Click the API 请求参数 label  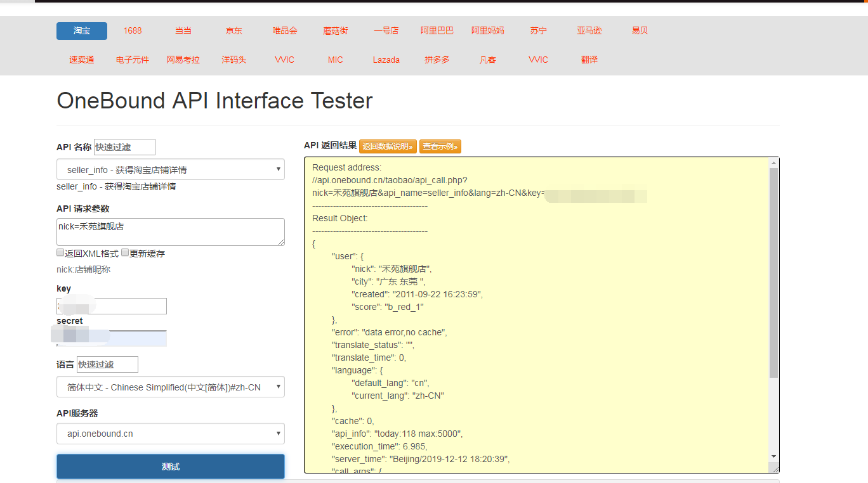[82, 209]
